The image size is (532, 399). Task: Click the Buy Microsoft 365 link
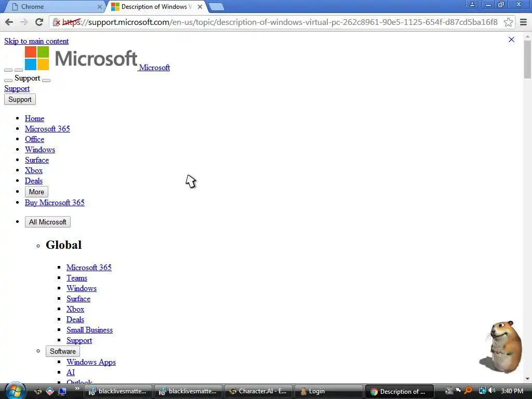coord(55,203)
